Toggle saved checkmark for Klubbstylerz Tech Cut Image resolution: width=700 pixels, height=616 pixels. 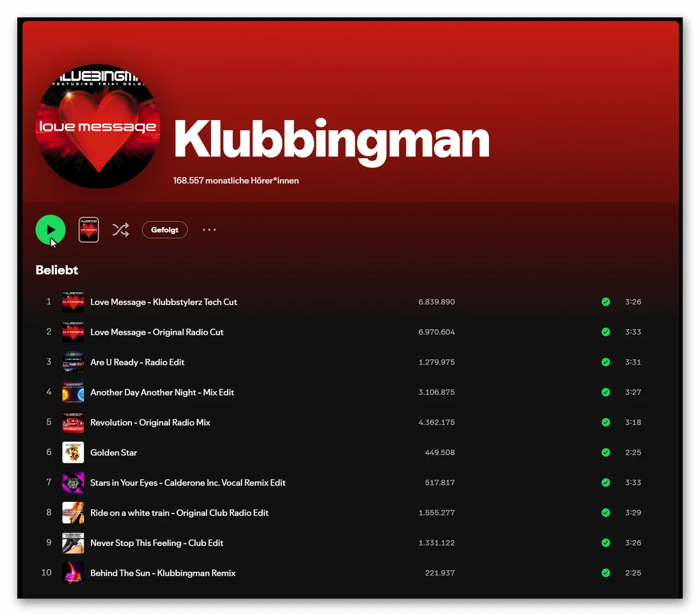[x=605, y=302]
